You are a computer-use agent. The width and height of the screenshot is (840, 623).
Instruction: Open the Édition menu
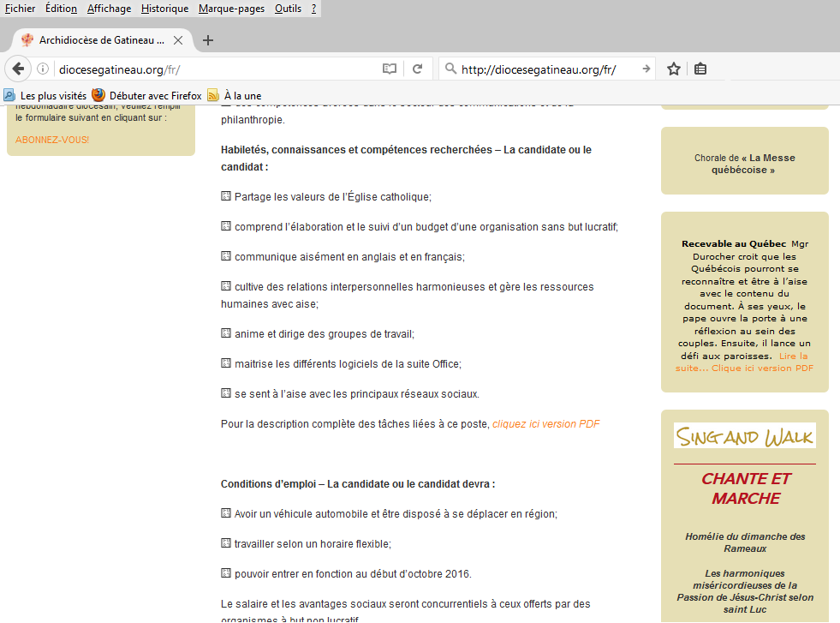tap(61, 9)
